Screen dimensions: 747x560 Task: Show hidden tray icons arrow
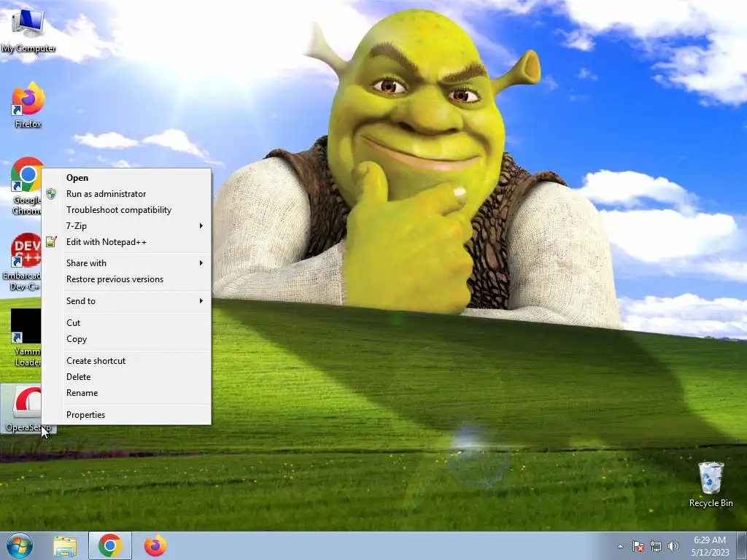point(620,546)
